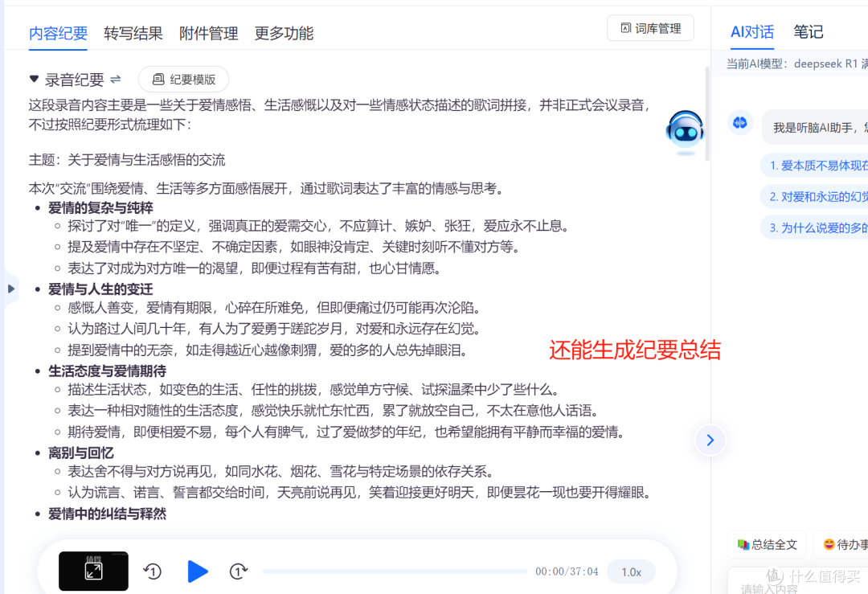
Task: Click the 纪要模版 button
Action: (x=184, y=80)
